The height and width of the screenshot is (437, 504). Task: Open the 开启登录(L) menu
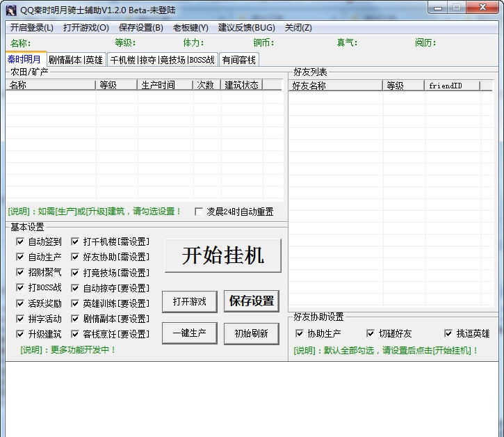click(x=32, y=28)
